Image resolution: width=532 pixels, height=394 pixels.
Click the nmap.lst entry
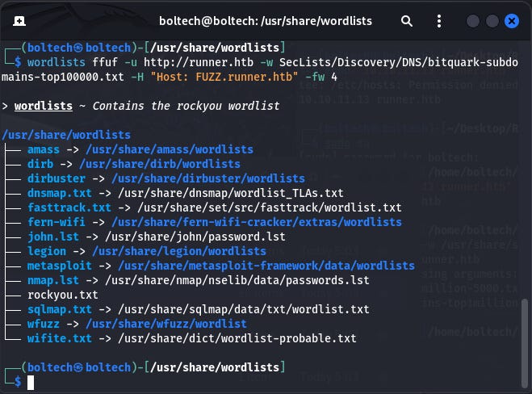point(53,281)
